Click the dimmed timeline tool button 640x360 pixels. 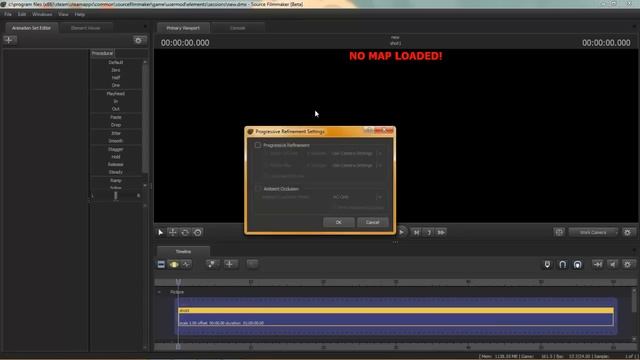252,264
